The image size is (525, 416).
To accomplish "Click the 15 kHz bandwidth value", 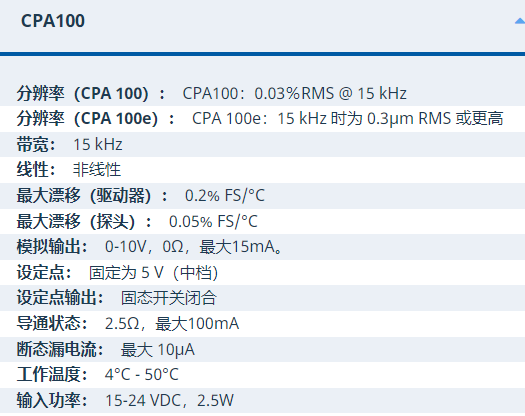I will [x=98, y=145].
